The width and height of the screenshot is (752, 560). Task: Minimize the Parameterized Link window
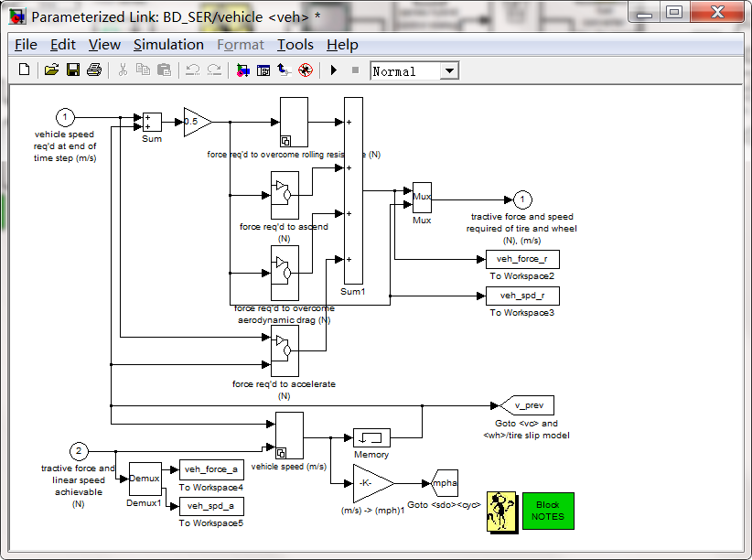click(x=644, y=13)
